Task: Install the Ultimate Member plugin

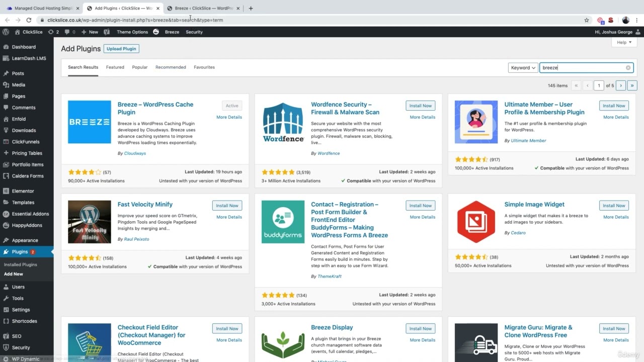Action: coord(614,106)
